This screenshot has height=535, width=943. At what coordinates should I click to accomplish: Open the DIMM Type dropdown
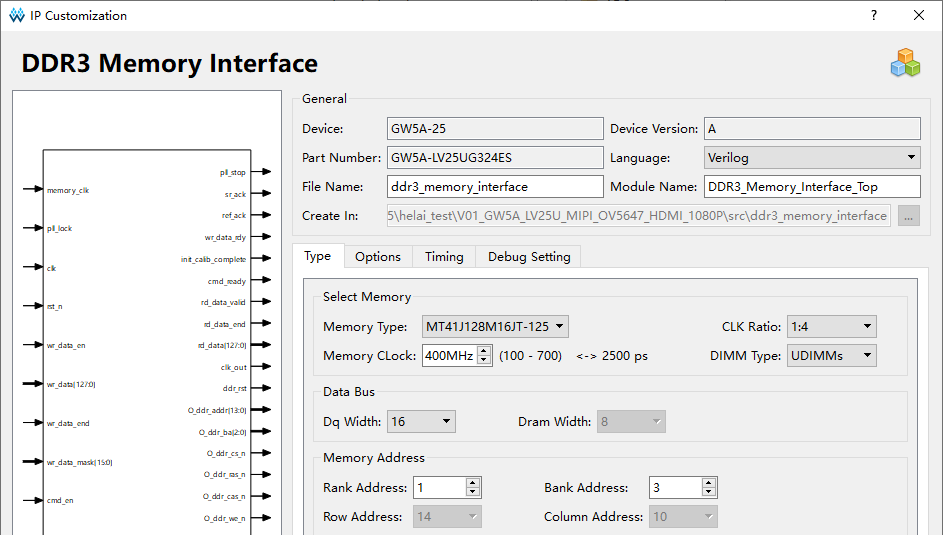(831, 355)
